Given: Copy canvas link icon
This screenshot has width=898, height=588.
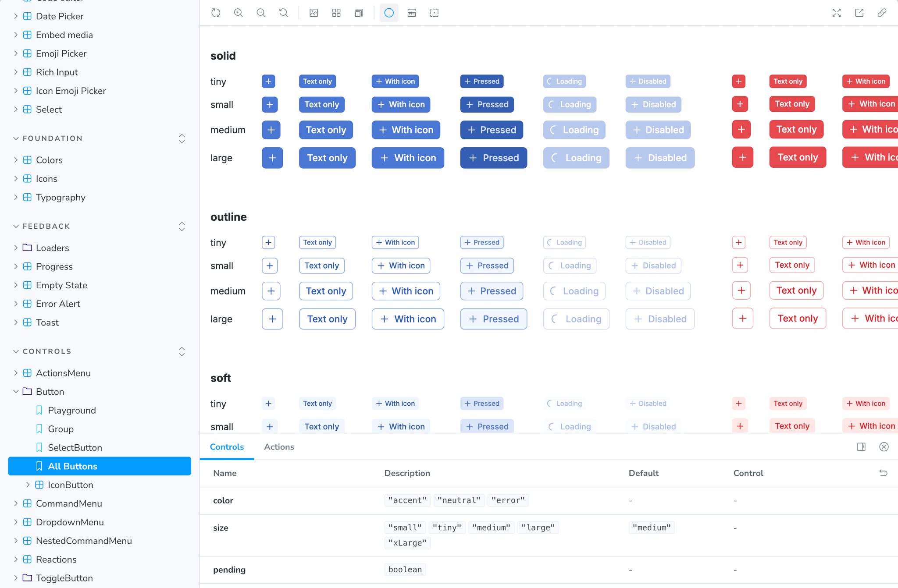Looking at the screenshot, I should tap(882, 13).
